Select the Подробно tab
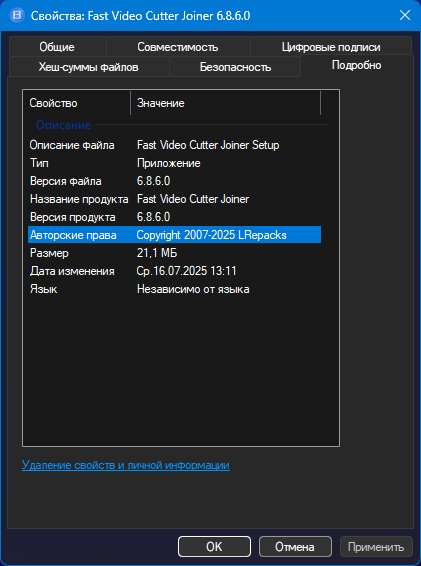The height and width of the screenshot is (566, 421). (x=357, y=65)
